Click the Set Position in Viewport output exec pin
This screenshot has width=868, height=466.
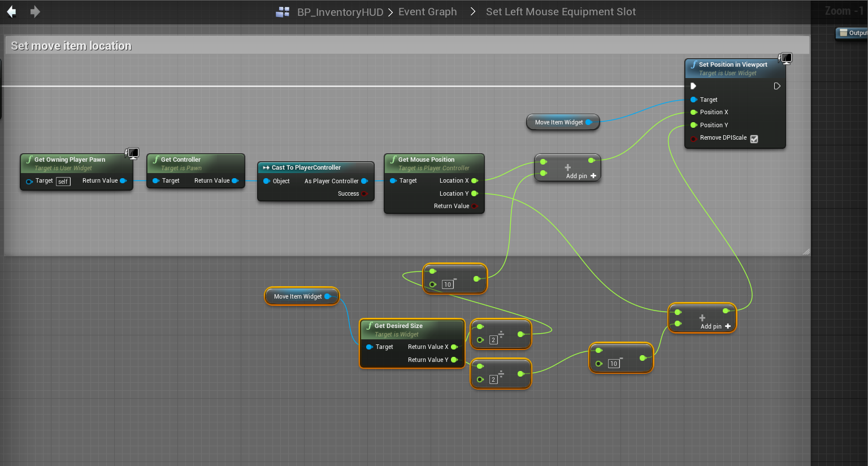point(777,86)
